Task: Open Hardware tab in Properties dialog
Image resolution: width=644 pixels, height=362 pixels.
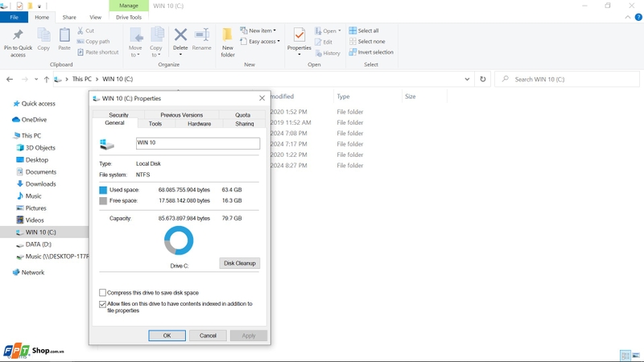Action: click(199, 124)
